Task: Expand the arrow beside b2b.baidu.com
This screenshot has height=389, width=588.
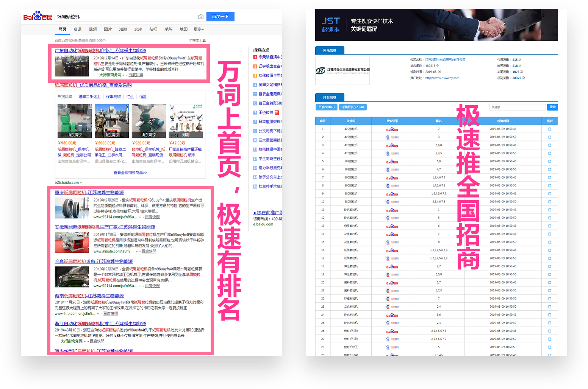Action: [81, 183]
